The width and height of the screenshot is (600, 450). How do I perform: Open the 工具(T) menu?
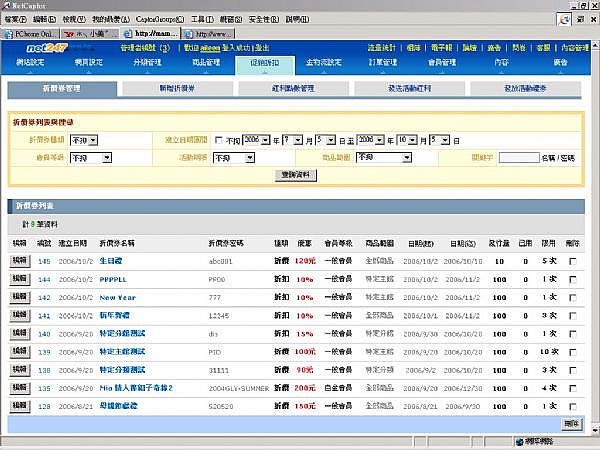coord(202,19)
